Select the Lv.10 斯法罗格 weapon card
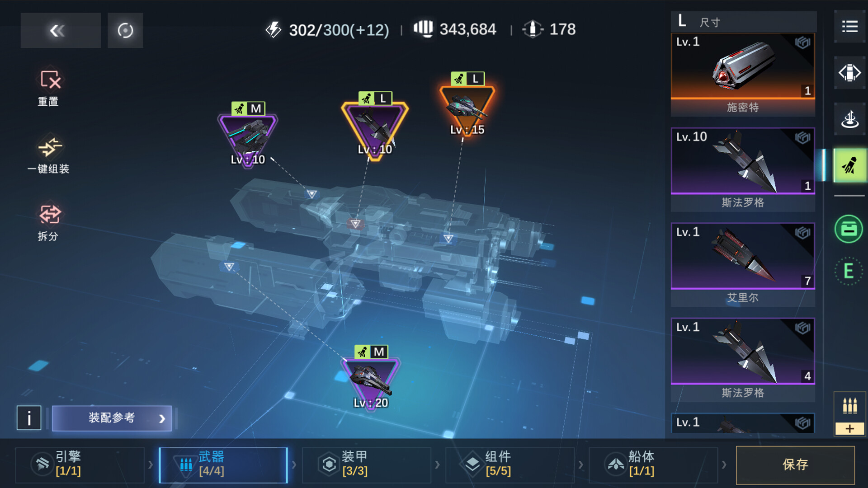Viewport: 868px width, 488px height. 743,169
